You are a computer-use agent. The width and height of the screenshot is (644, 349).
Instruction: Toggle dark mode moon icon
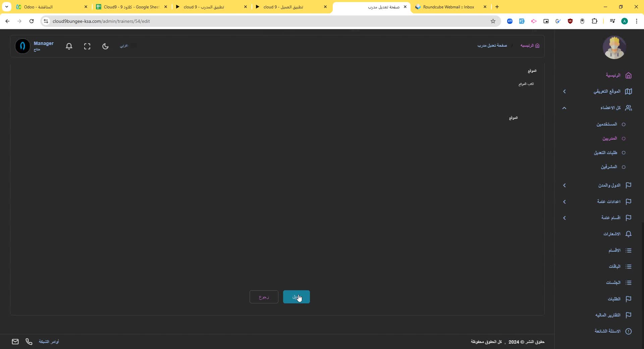click(105, 46)
